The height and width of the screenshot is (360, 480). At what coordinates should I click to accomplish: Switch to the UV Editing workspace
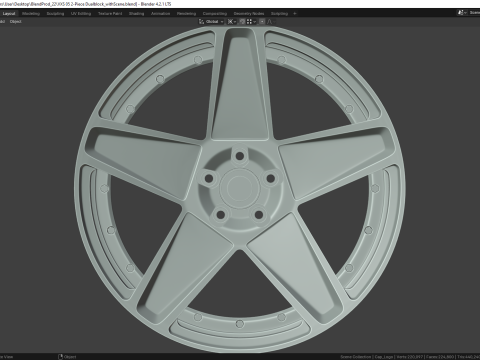pyautogui.click(x=81, y=14)
